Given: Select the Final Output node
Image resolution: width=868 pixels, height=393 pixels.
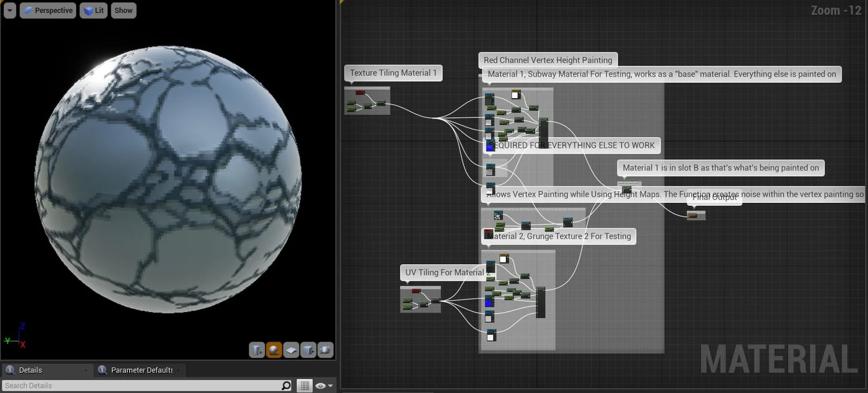Looking at the screenshot, I should (x=696, y=215).
